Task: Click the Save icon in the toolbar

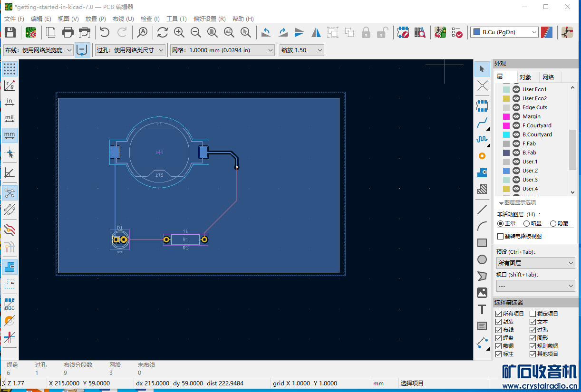Action: click(10, 32)
